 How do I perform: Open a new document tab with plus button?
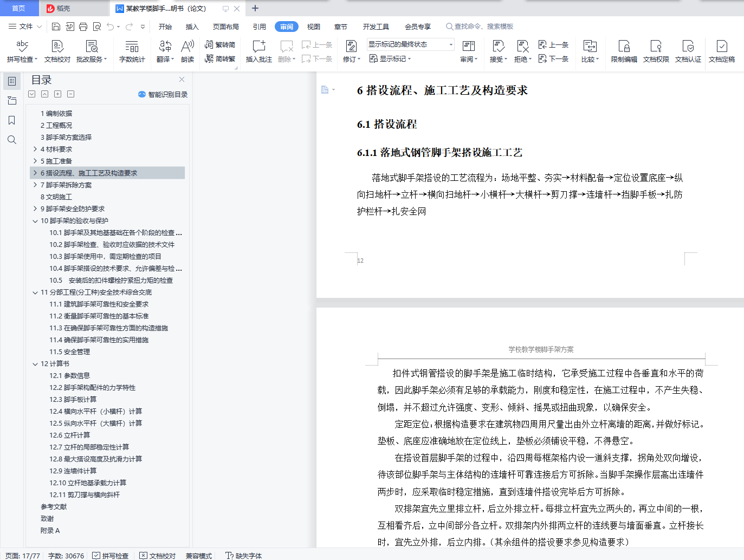(x=255, y=8)
